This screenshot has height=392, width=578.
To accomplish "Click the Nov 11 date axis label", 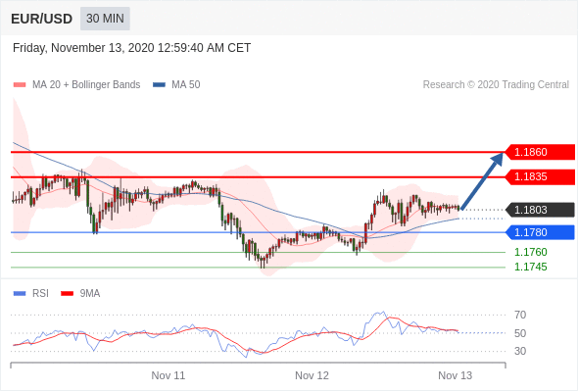I will pos(169,375).
